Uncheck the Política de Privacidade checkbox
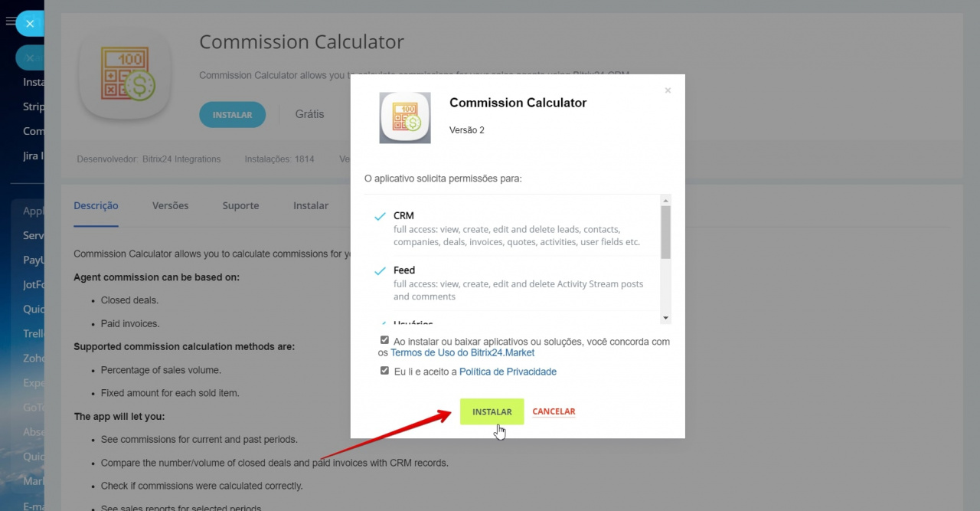 tap(384, 371)
